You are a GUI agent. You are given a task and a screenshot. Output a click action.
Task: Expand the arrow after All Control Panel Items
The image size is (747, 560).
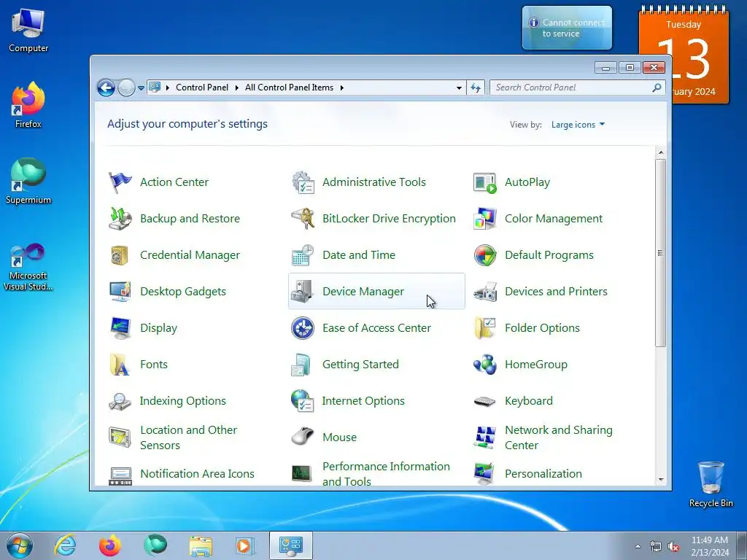[x=342, y=87]
